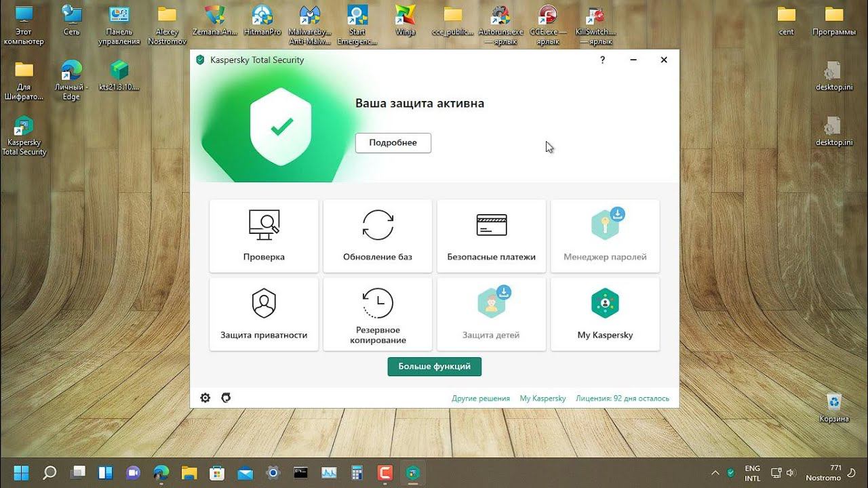Open the Mail app on the taskbar
The height and width of the screenshot is (488, 868).
245,472
